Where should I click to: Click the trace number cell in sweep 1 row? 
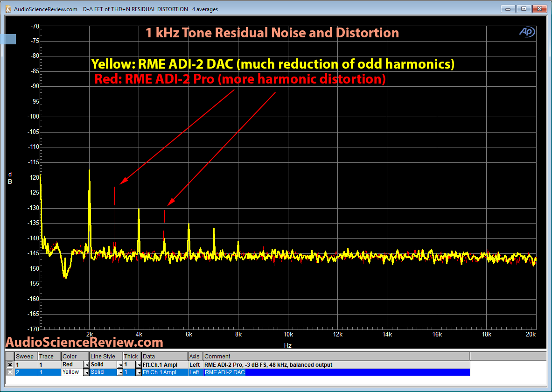point(49,365)
